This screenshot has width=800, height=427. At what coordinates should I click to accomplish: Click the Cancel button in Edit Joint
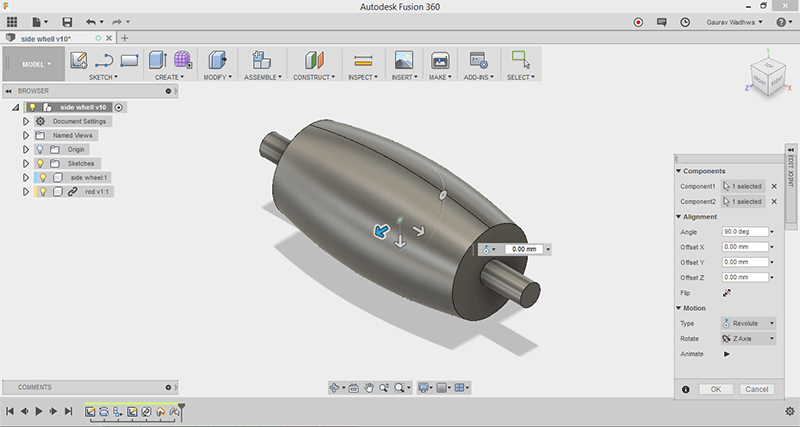point(757,389)
